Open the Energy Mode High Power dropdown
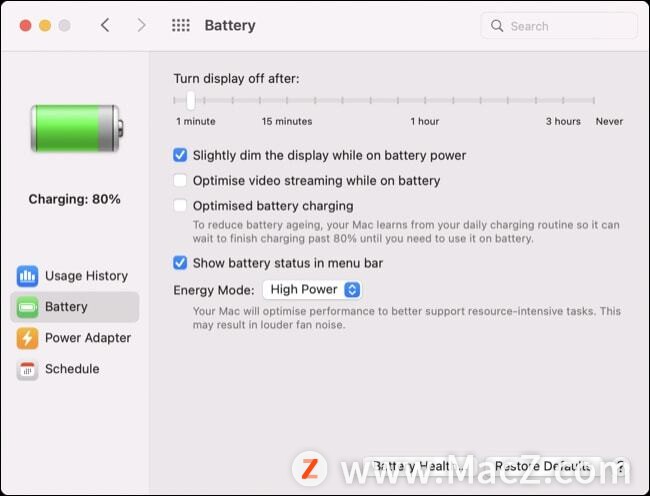The height and width of the screenshot is (496, 650). coord(312,290)
